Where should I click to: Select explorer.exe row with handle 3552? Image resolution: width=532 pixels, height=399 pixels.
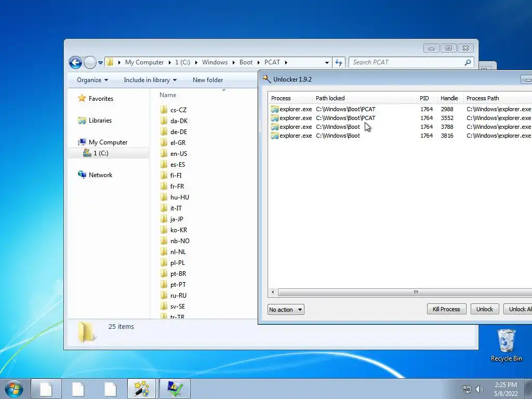pyautogui.click(x=401, y=118)
